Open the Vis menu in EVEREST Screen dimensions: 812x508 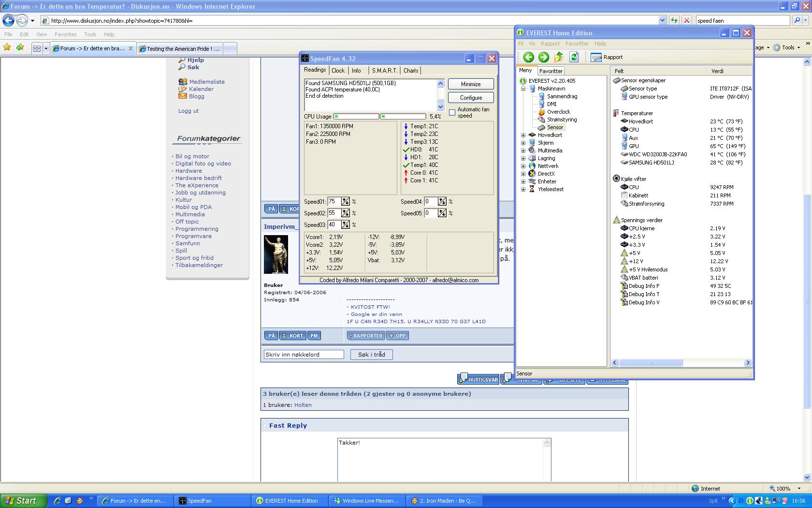[x=532, y=44]
